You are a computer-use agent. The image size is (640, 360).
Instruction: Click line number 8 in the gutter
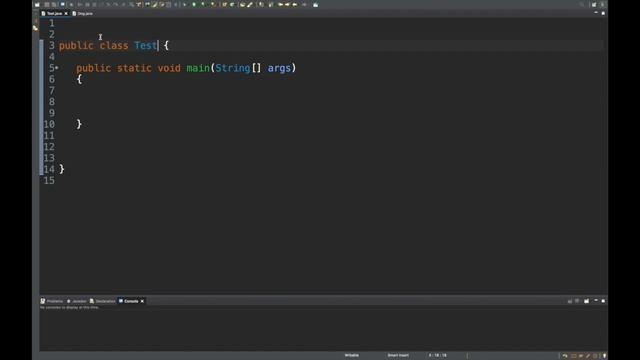tap(52, 102)
